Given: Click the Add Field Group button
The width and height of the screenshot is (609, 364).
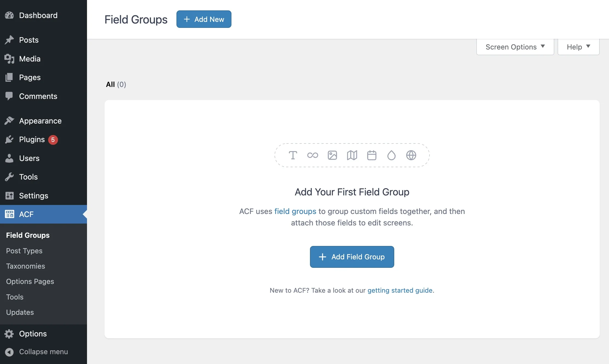Looking at the screenshot, I should pos(352,257).
